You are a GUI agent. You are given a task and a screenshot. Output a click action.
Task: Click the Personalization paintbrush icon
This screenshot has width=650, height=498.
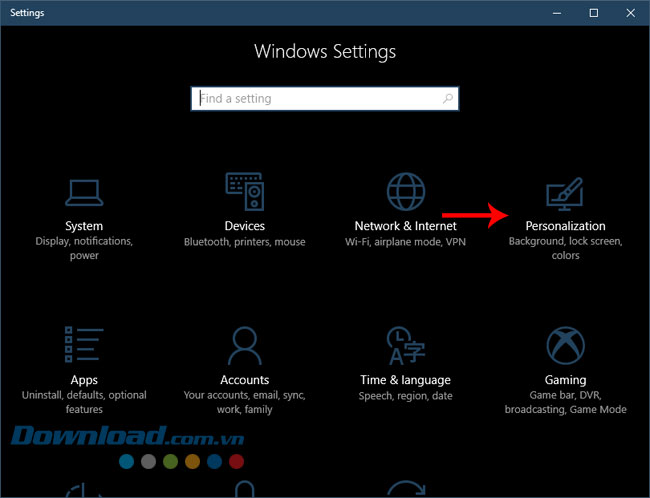[565, 192]
